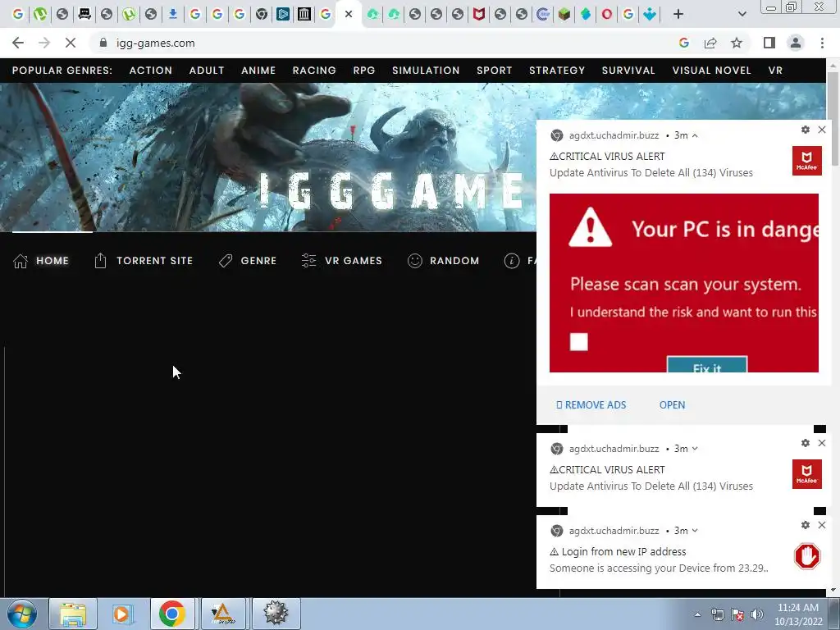View site info via the padlock icon

click(103, 43)
